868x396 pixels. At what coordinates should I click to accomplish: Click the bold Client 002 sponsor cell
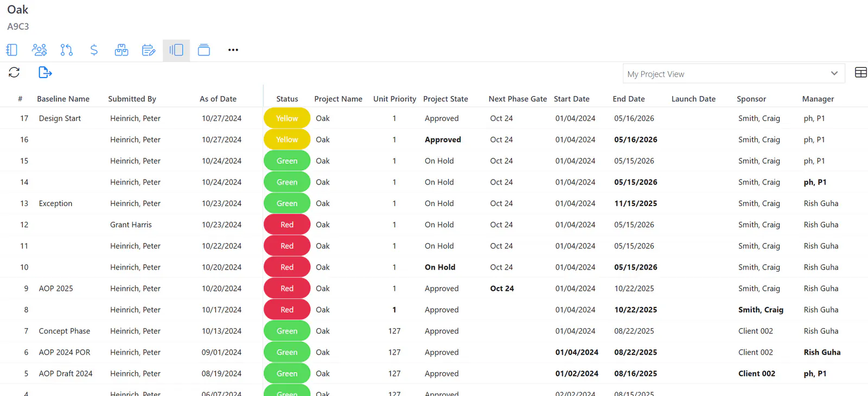tap(757, 373)
